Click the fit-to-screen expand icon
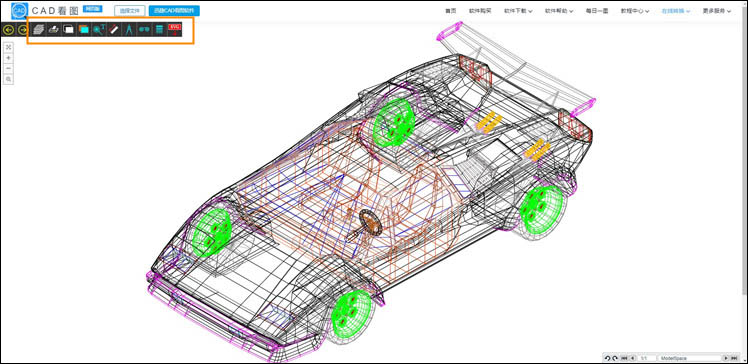 point(9,47)
